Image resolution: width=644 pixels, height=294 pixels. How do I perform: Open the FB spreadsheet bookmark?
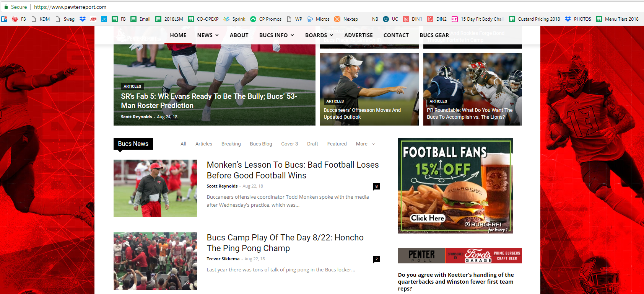(x=119, y=19)
